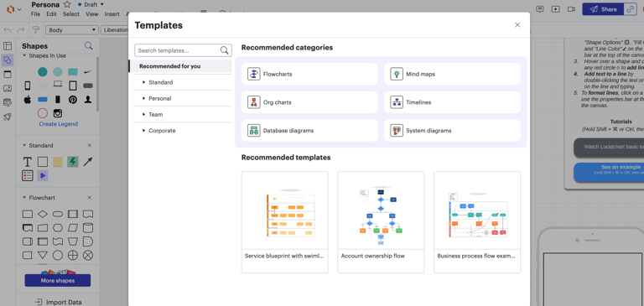Viewport: 644px width, 306px height.
Task: Click the Flowcharts category icon
Action: (x=254, y=74)
